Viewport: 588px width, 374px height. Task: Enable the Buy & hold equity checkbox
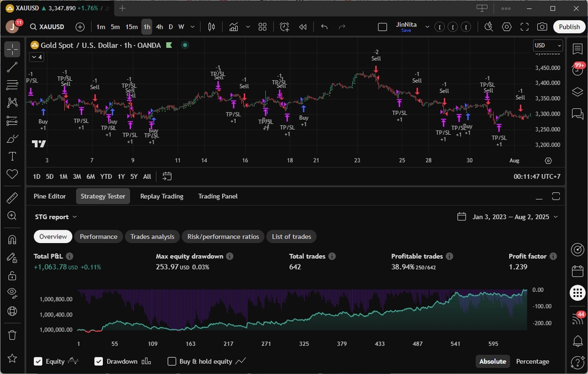click(x=172, y=361)
